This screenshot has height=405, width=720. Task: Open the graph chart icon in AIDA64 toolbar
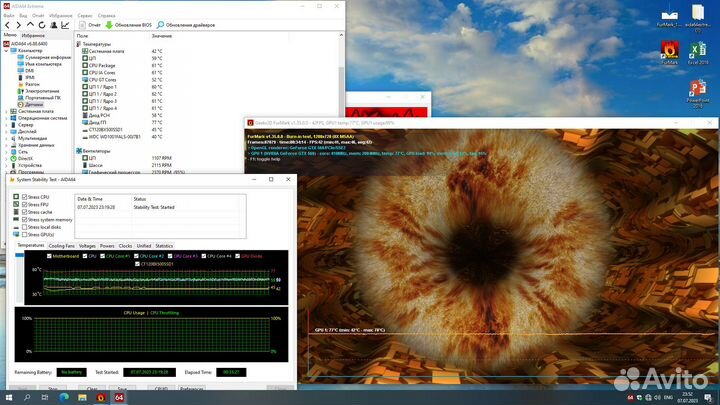click(x=65, y=25)
